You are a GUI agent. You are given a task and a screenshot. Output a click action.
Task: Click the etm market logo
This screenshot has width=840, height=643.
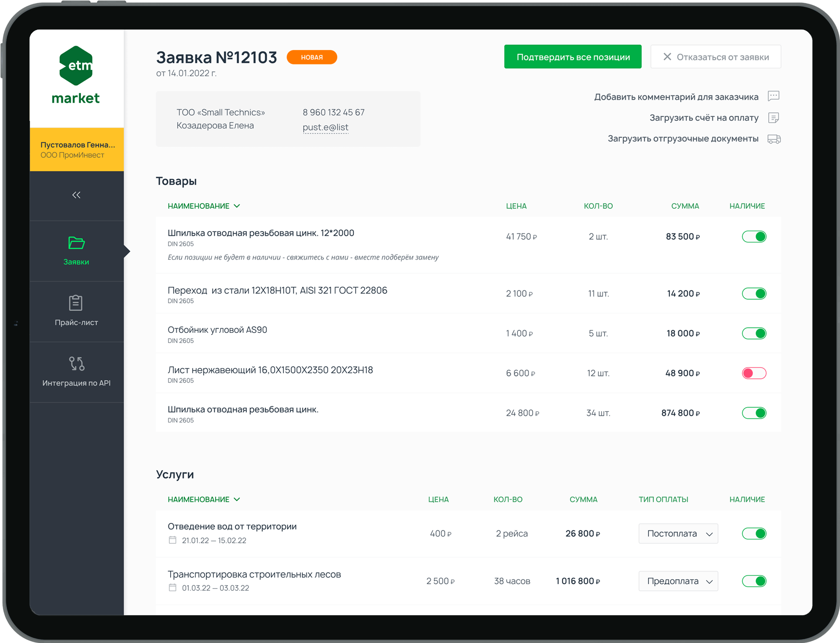coord(76,75)
